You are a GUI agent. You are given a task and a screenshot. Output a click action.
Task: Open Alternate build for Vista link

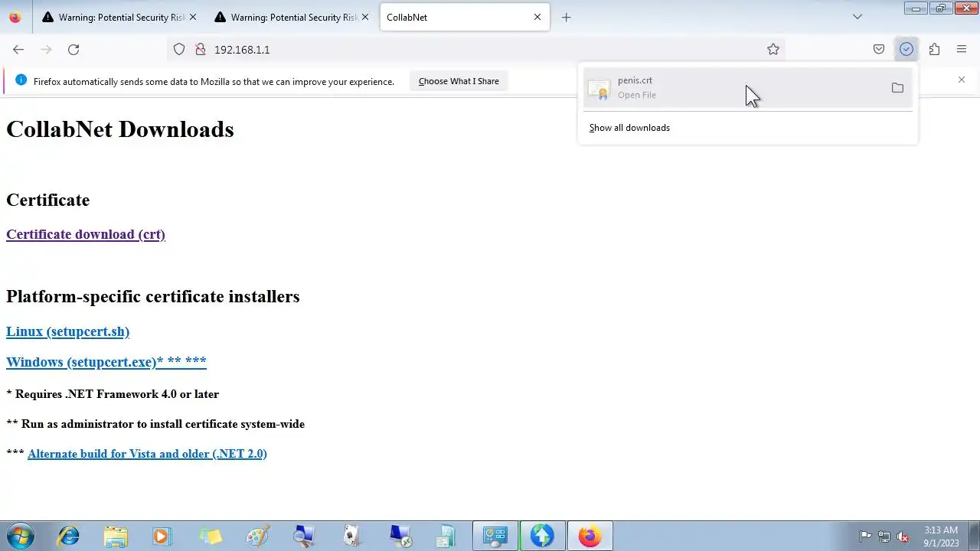(x=147, y=454)
